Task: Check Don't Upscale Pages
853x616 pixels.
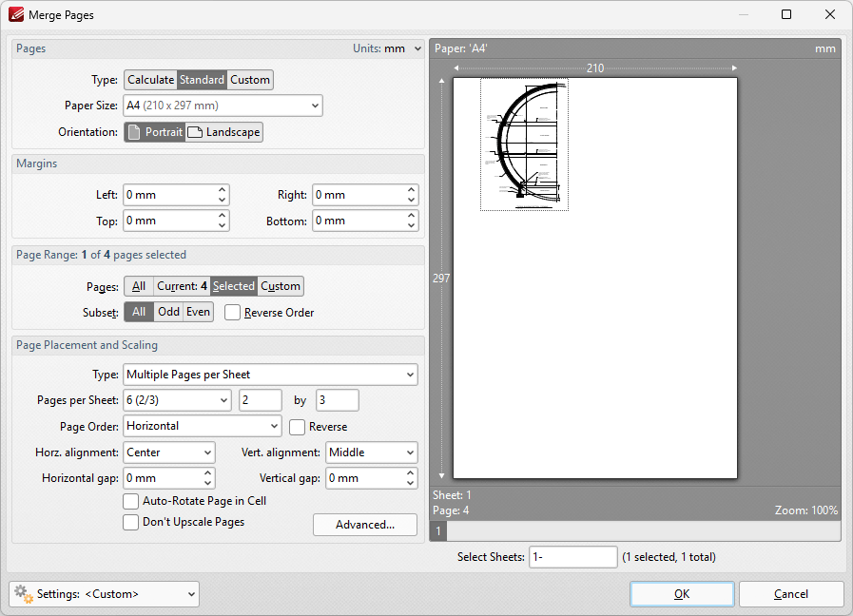Action: click(130, 522)
